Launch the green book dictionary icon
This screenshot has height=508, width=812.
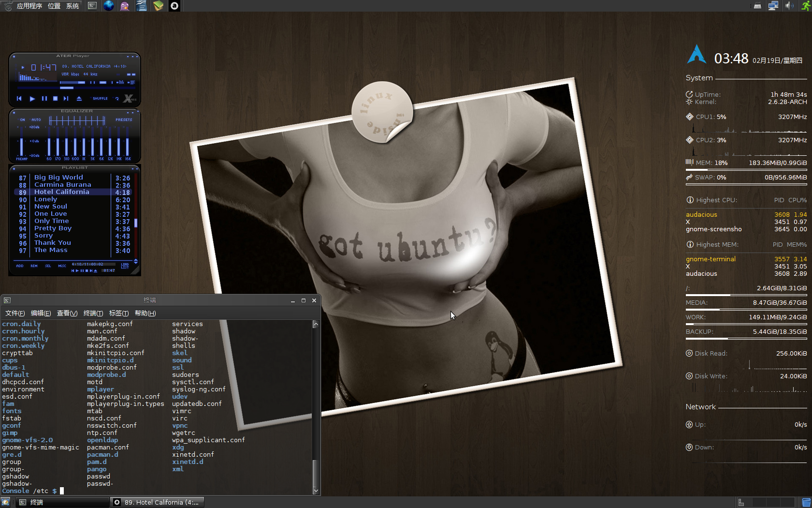click(x=158, y=6)
